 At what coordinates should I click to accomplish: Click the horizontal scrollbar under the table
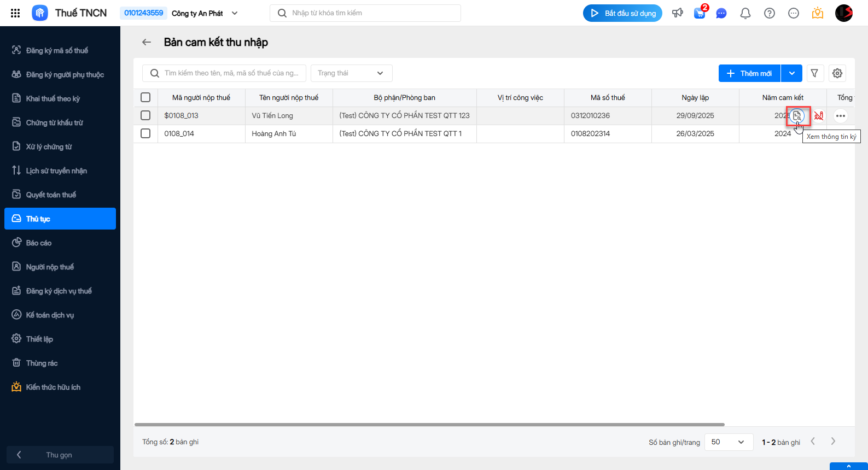pyautogui.click(x=429, y=425)
